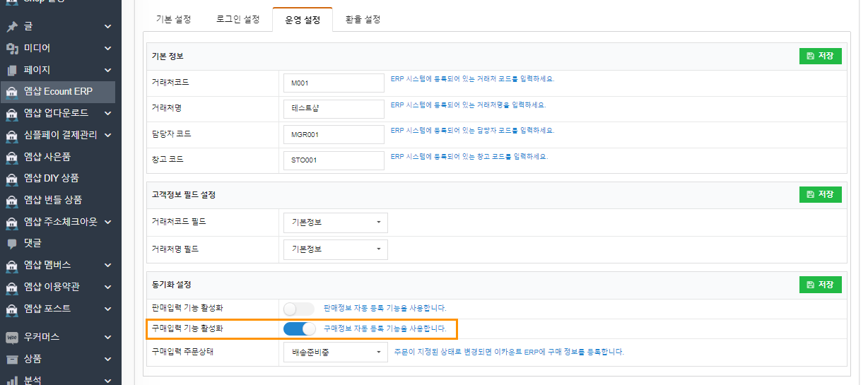Click the 거래처코드 input field
This screenshot has height=385, width=868.
pyautogui.click(x=333, y=83)
